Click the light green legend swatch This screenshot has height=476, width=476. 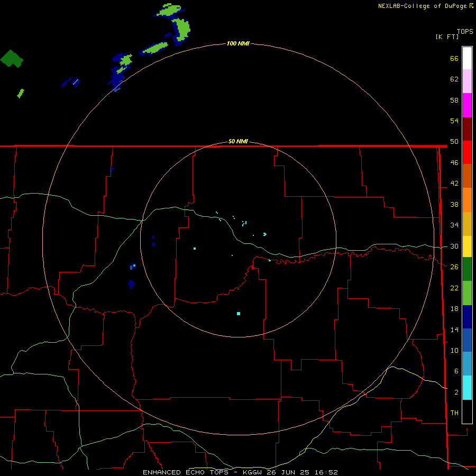point(467,293)
